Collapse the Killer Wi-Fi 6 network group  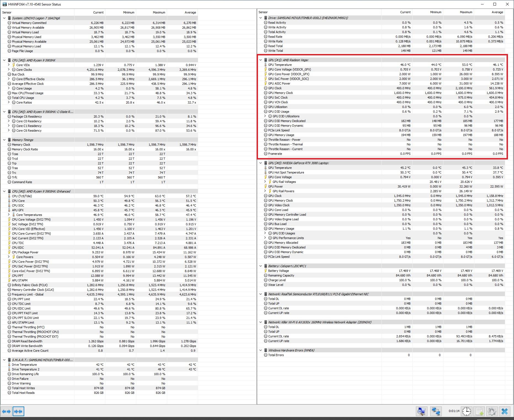(x=260, y=322)
